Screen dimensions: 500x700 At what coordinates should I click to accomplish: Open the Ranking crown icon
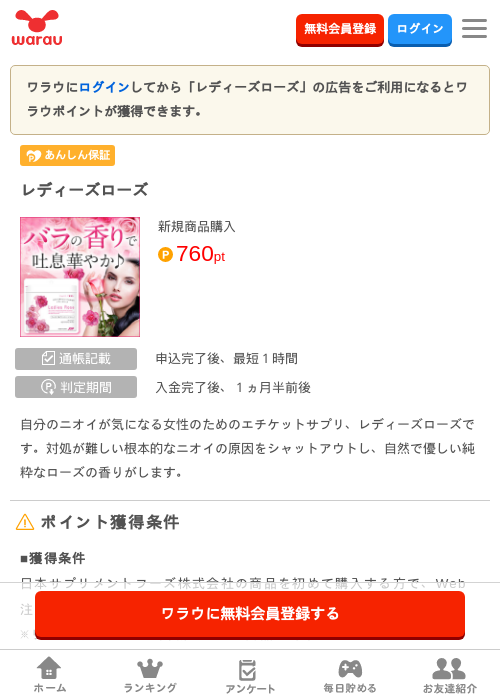150,668
